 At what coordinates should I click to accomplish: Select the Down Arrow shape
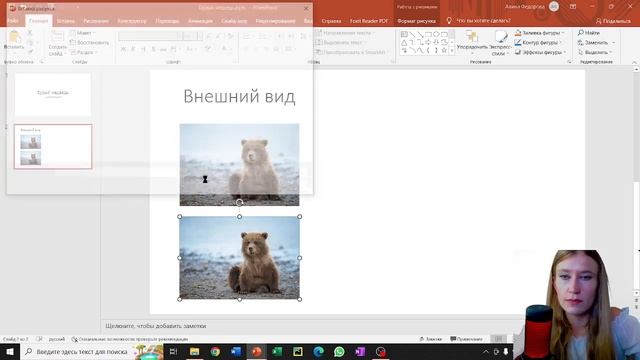[436, 42]
